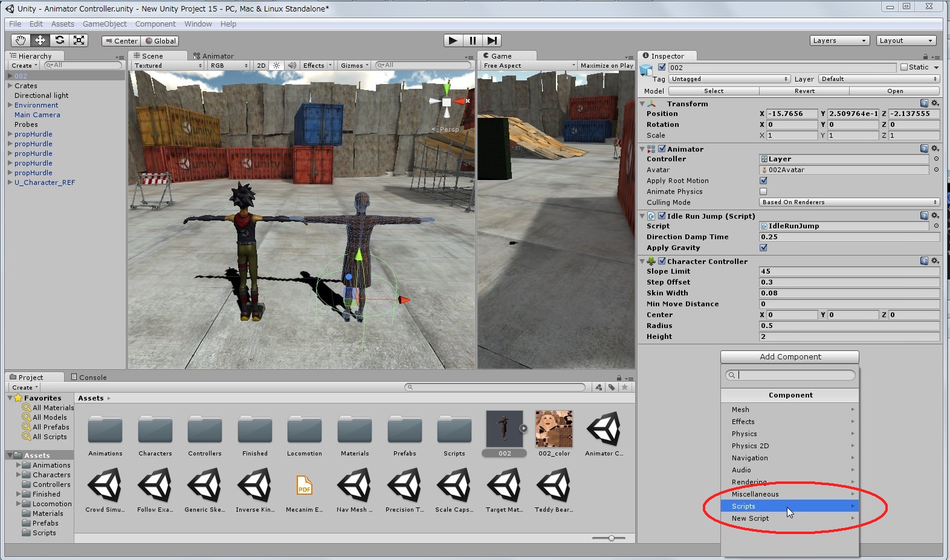
Task: Toggle scene audio speaker icon
Action: pyautogui.click(x=292, y=65)
